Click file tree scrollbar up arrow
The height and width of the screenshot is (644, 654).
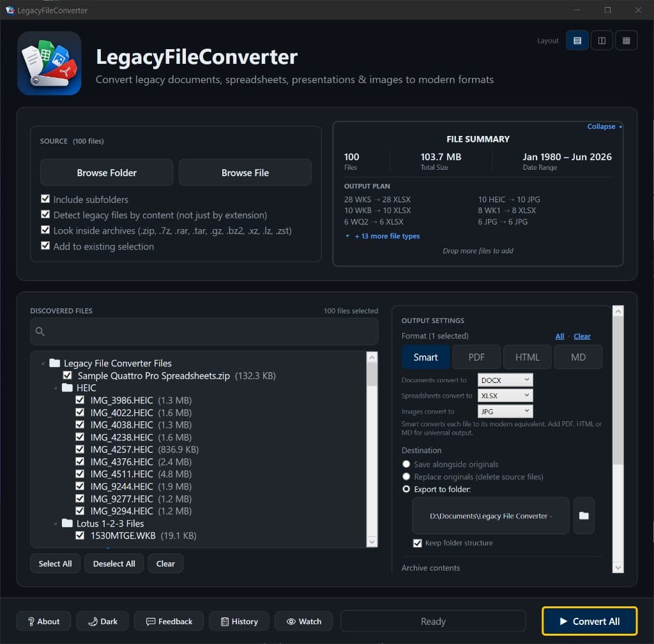(372, 357)
